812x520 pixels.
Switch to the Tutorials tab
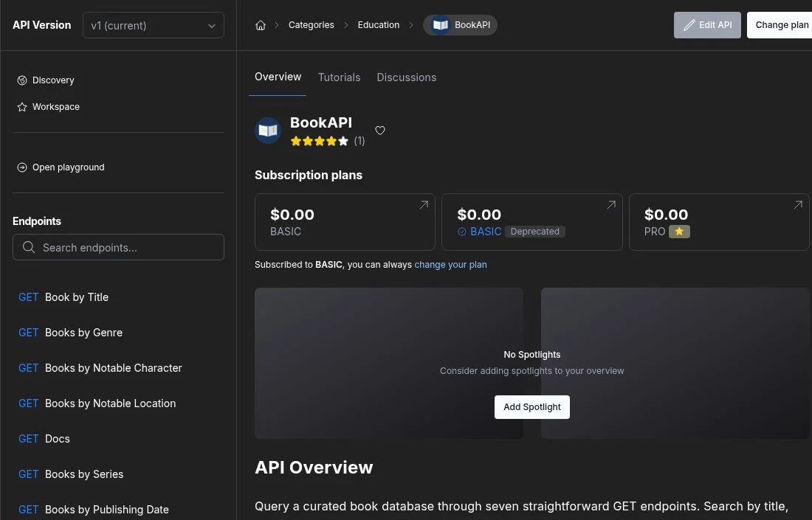coord(340,77)
